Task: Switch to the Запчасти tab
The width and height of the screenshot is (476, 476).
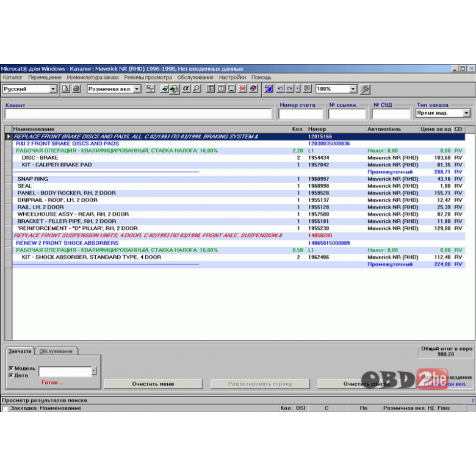Action: pyautogui.click(x=20, y=352)
